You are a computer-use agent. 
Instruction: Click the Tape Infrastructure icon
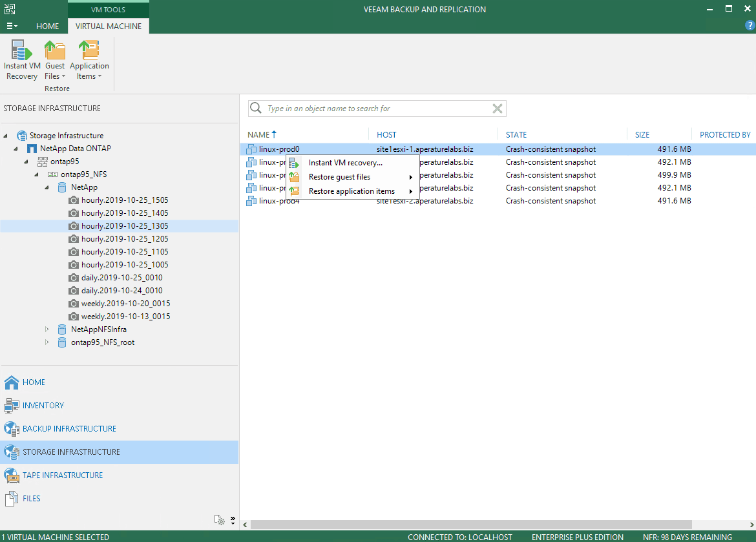11,475
